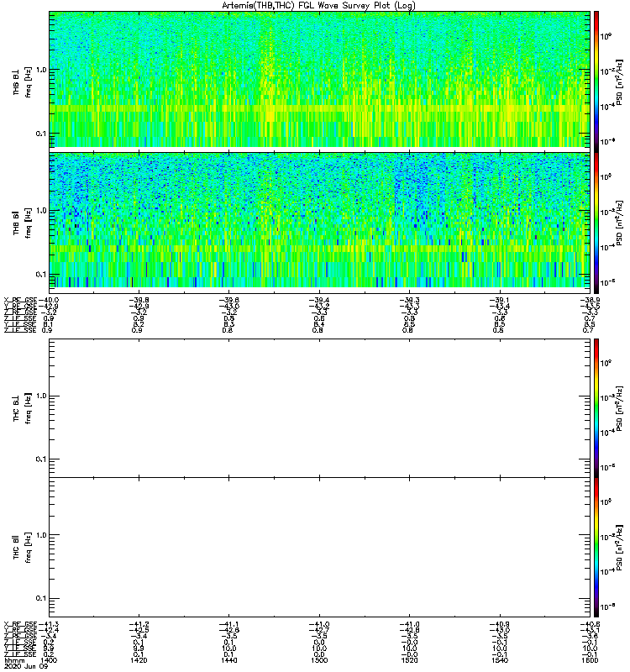This screenshot has height=672, width=630.
Task: Click the X_RE_GSE value '-41.3' under the THC panels
Action: click(x=49, y=624)
